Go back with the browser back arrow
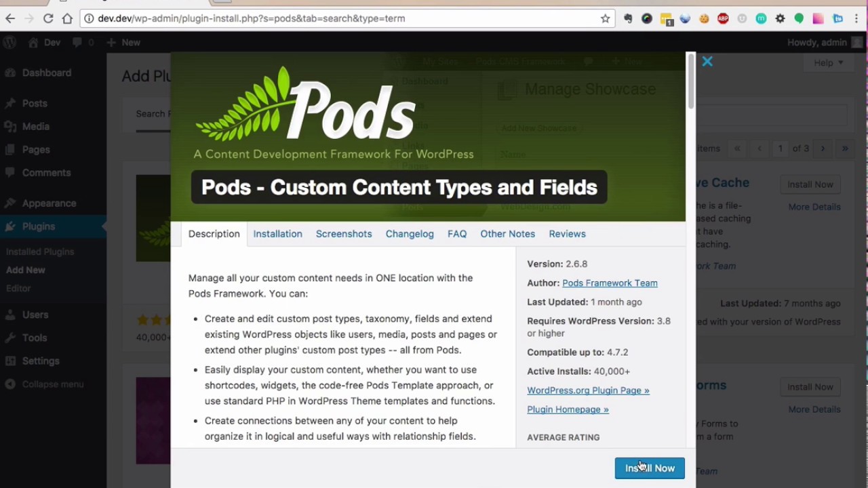 (x=10, y=18)
